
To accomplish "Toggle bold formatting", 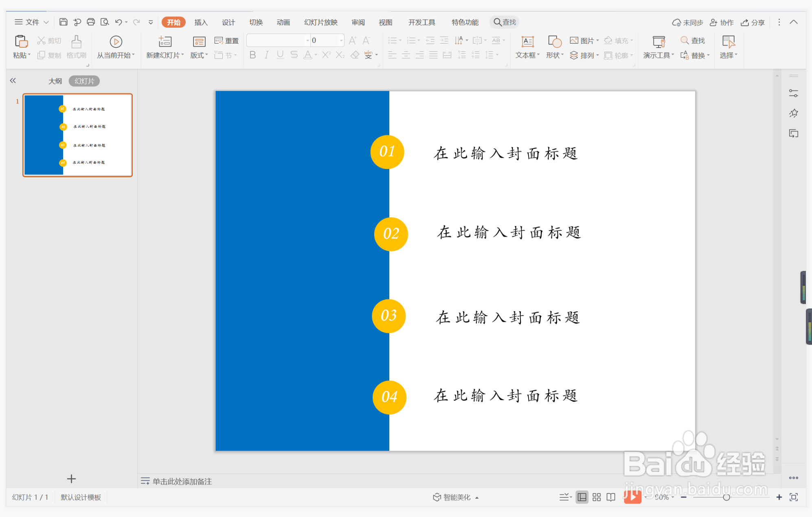I will (252, 55).
